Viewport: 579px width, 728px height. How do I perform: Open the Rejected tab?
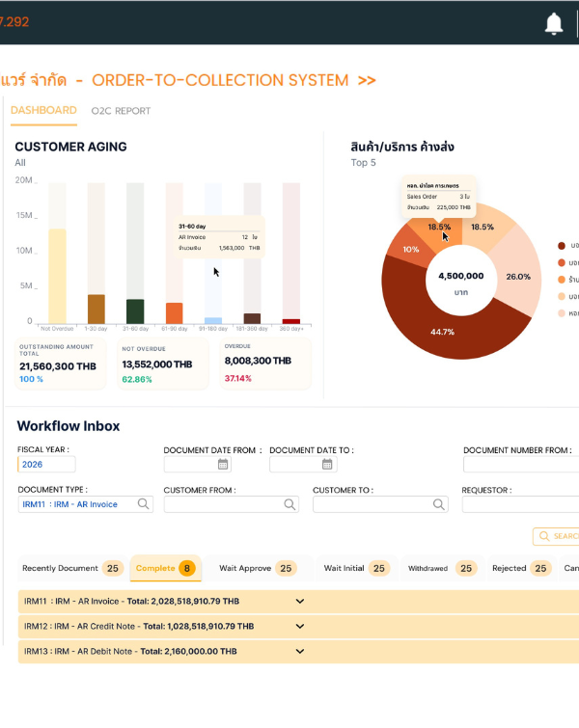pos(521,568)
